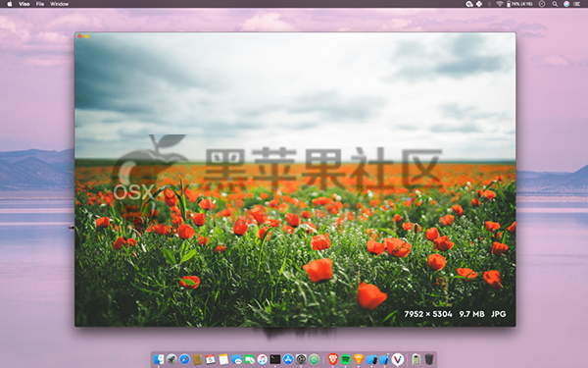Screen dimensions: 588x368
Task: Open Sketch diamond icon in dock
Action: [359, 359]
